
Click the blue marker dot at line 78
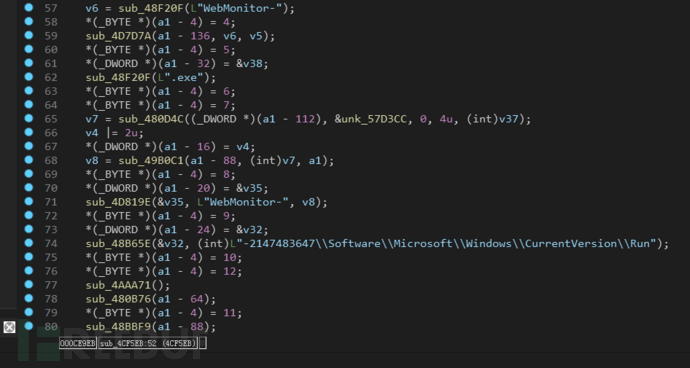[x=29, y=298]
